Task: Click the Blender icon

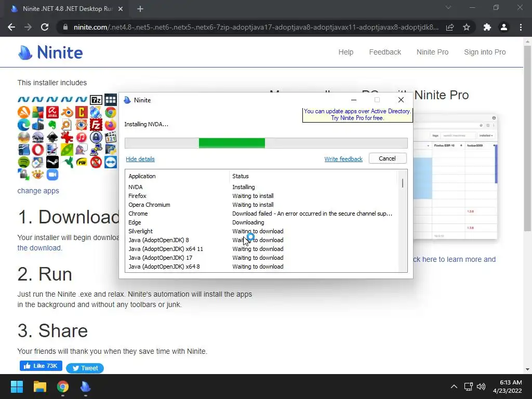Action: (x=67, y=112)
